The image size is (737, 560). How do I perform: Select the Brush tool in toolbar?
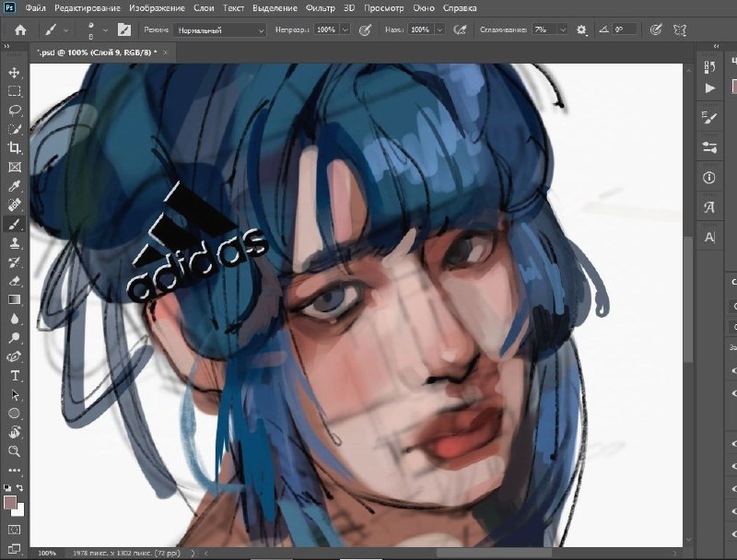(14, 224)
